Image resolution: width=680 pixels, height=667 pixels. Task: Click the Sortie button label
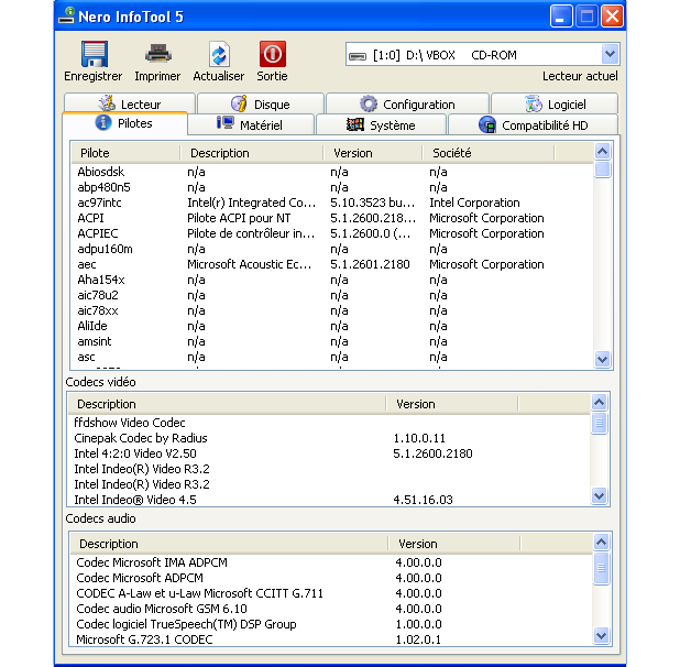(272, 76)
